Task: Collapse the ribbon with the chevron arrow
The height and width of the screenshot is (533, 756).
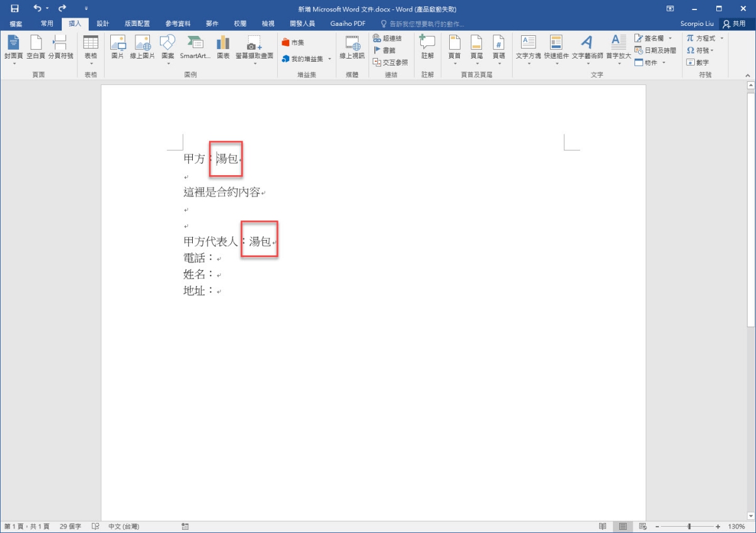Action: 748,75
